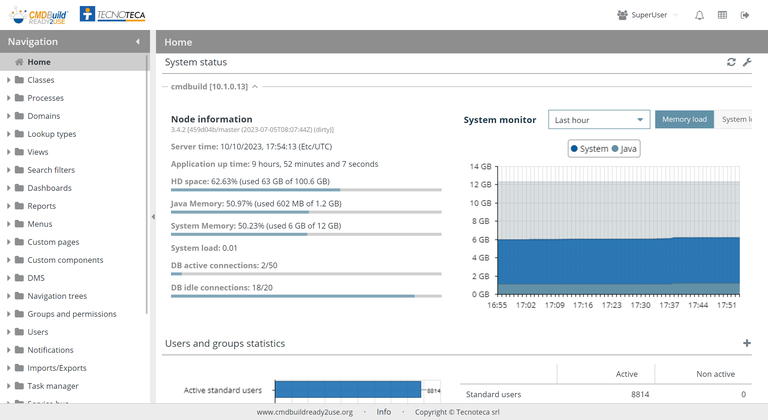Expand the Groups and permissions tree node
This screenshot has height=420, width=768.
8,314
